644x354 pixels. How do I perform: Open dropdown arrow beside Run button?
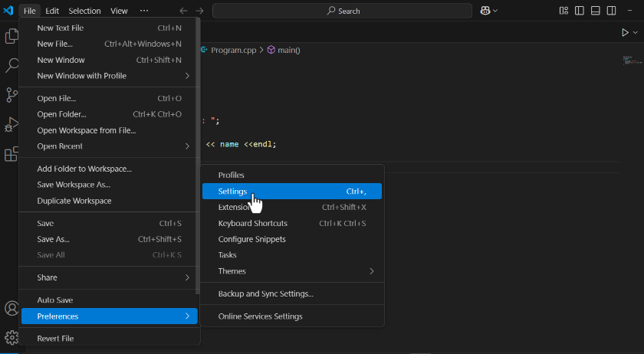pyautogui.click(x=636, y=32)
